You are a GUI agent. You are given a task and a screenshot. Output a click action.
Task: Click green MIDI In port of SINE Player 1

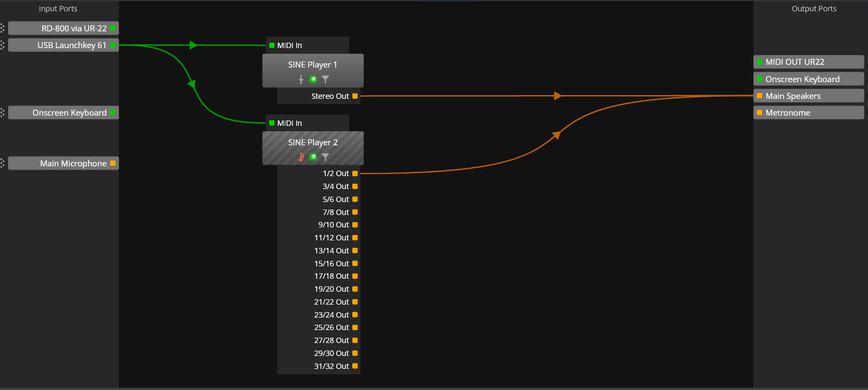(x=272, y=45)
